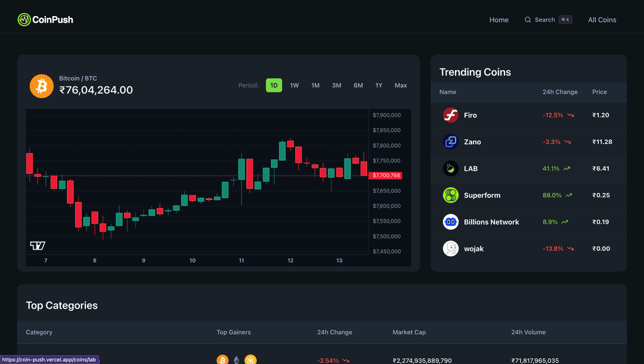Click the Firo coin icon
Viewport: 644px width, 364px height.
pyautogui.click(x=451, y=115)
